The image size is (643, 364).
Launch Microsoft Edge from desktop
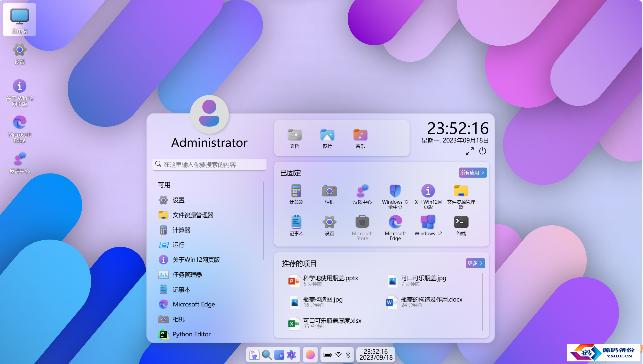click(x=20, y=129)
